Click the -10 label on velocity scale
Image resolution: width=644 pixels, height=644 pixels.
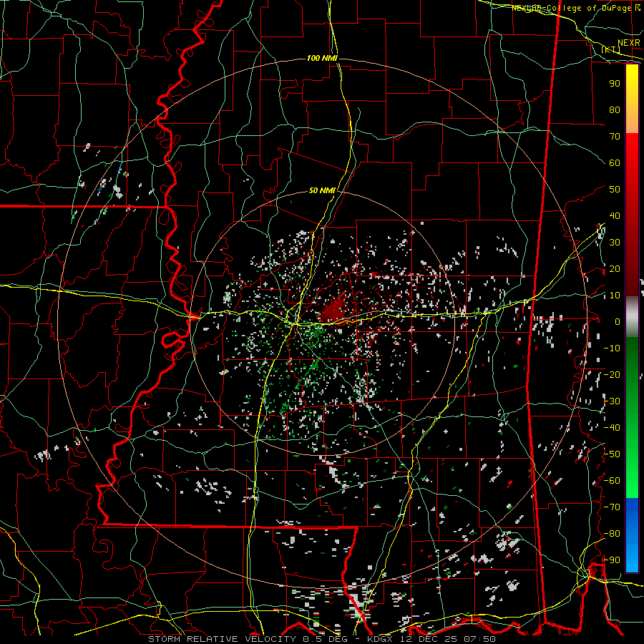coord(612,348)
